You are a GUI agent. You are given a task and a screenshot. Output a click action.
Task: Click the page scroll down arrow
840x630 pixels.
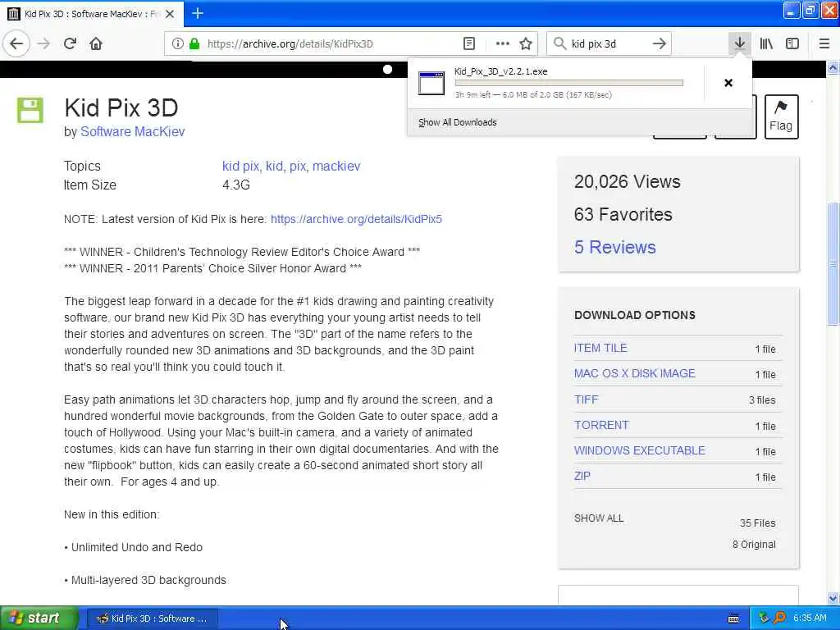pos(833,598)
